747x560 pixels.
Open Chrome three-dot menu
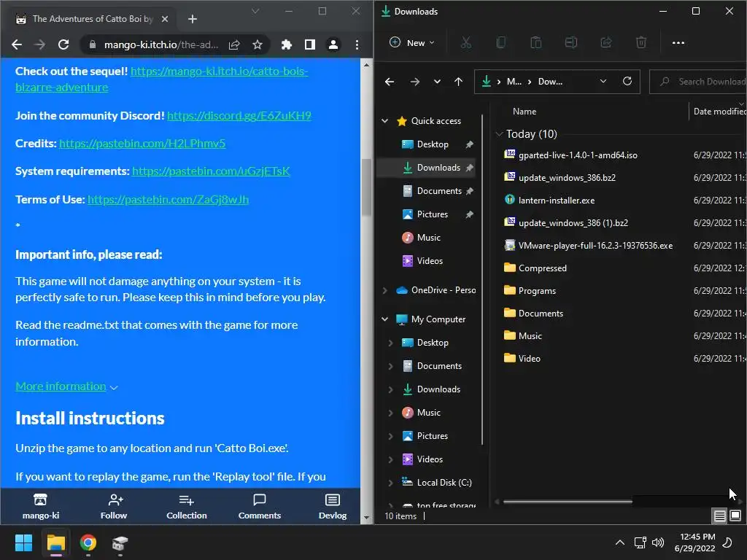(x=357, y=44)
